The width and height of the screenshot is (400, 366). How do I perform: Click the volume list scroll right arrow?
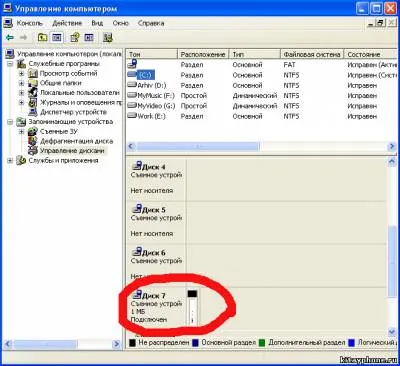[392, 146]
